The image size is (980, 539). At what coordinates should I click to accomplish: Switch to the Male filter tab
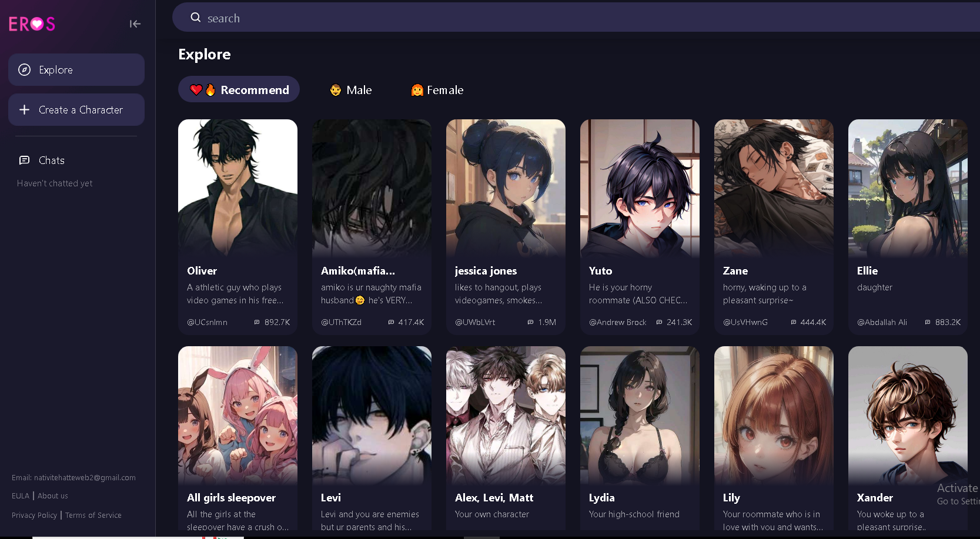(x=351, y=90)
